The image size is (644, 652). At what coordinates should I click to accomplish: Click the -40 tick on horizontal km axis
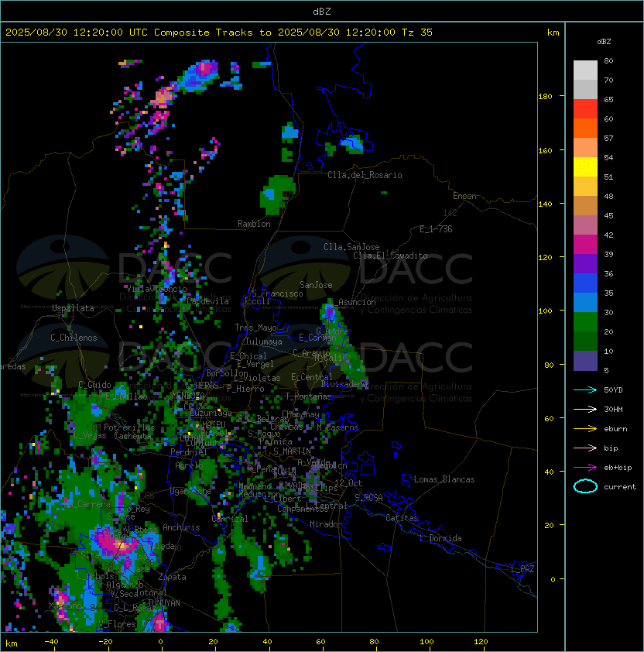coord(51,642)
